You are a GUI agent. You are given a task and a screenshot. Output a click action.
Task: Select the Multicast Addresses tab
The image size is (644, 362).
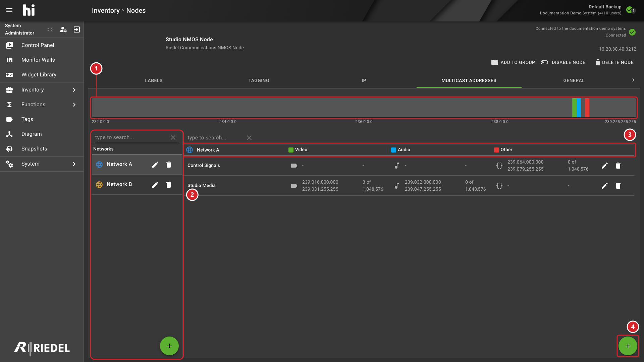(x=469, y=80)
